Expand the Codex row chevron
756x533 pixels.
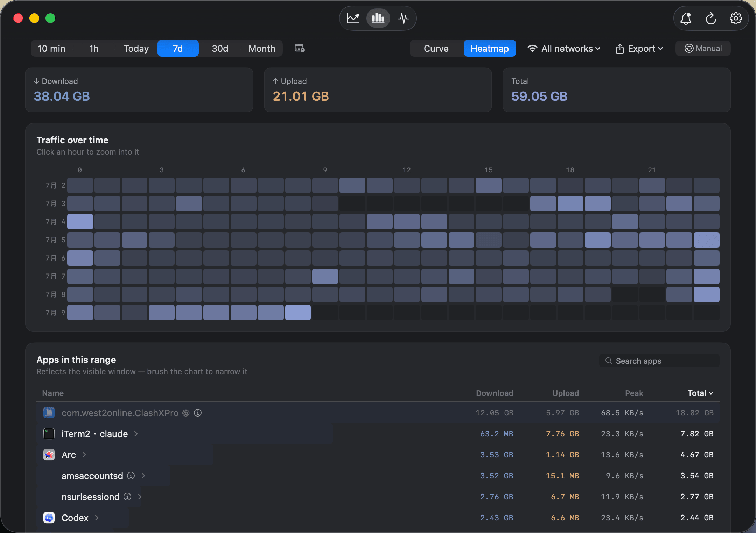click(x=97, y=518)
